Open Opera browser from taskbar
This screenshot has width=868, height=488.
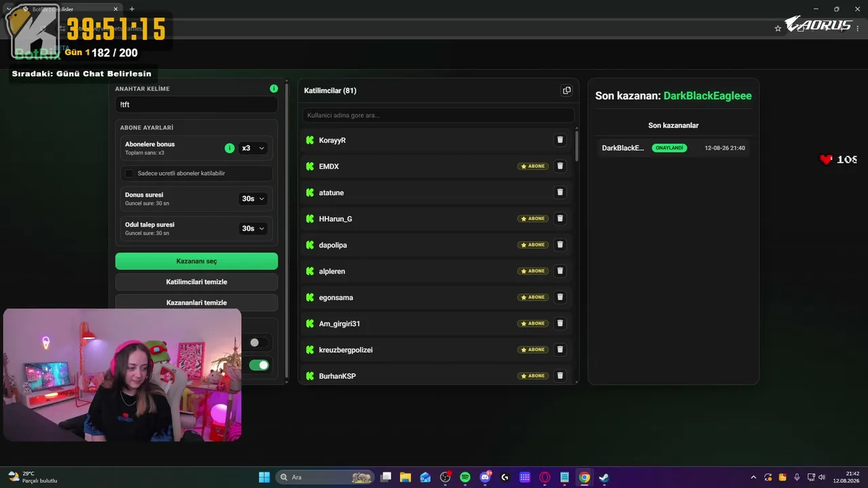point(545,477)
